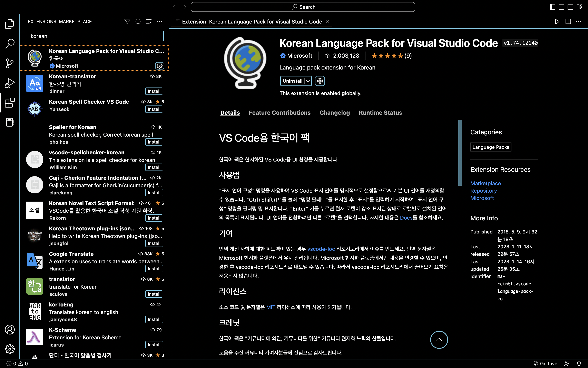Open the MIT license link

pyautogui.click(x=271, y=307)
